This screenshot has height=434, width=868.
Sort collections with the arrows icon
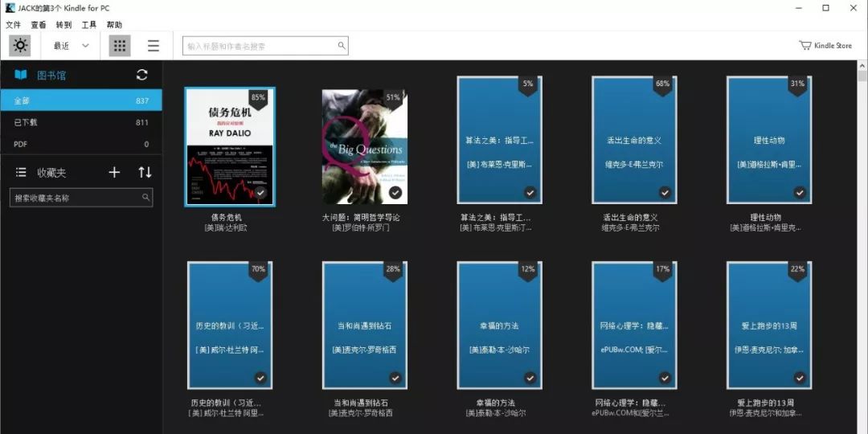point(145,172)
